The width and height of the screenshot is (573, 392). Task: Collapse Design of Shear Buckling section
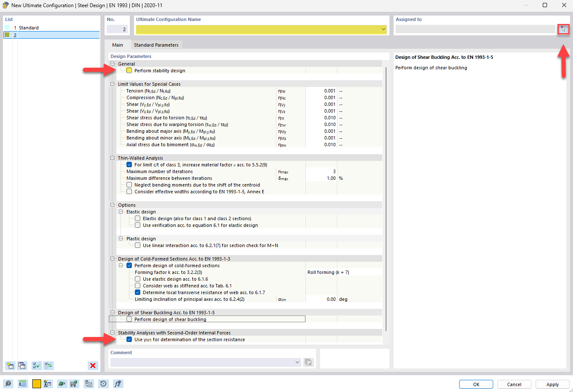(x=112, y=313)
